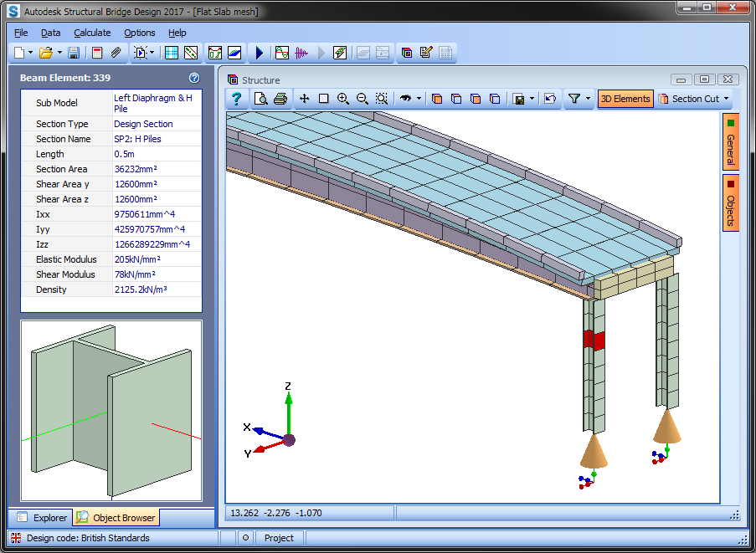This screenshot has width=756, height=553.
Task: Open the Data menu
Action: (x=50, y=33)
